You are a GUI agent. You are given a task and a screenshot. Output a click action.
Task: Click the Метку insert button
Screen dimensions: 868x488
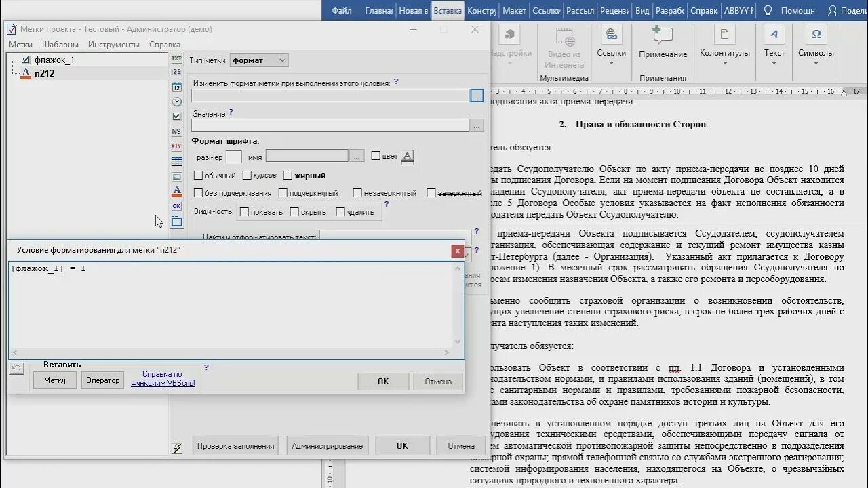(55, 380)
